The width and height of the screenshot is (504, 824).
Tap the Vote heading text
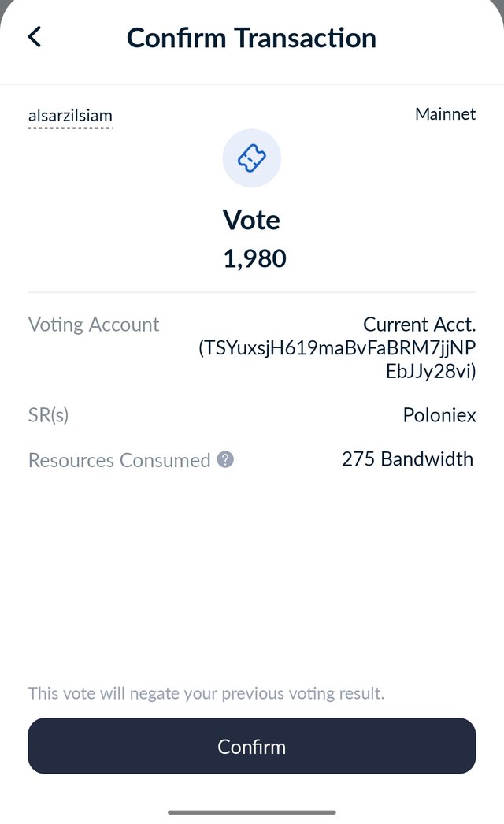tap(252, 219)
